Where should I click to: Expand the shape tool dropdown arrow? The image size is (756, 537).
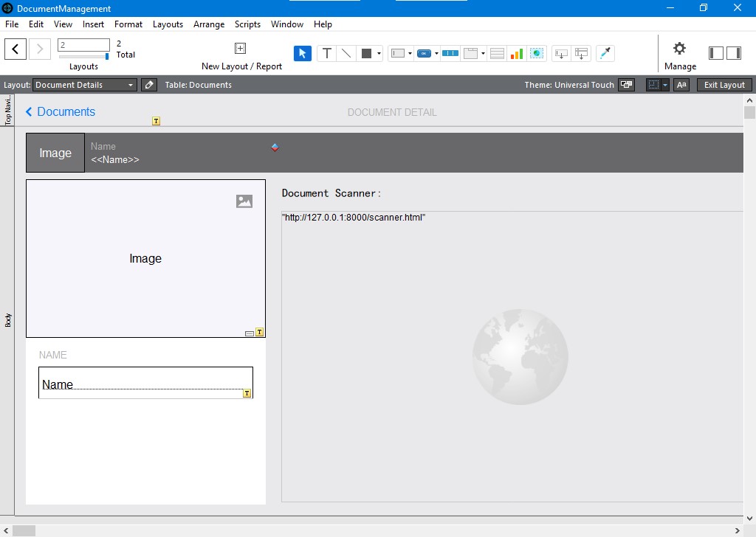coord(379,53)
